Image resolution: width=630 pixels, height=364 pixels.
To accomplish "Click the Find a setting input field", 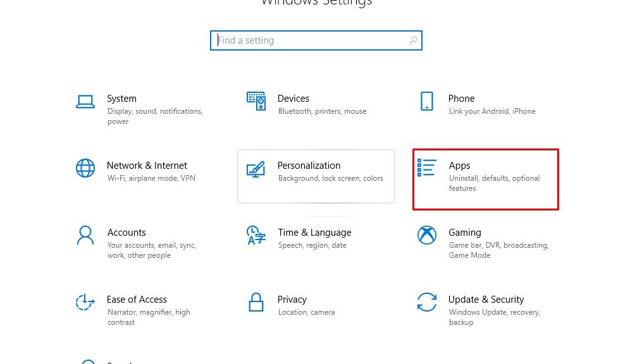I will point(304,40).
